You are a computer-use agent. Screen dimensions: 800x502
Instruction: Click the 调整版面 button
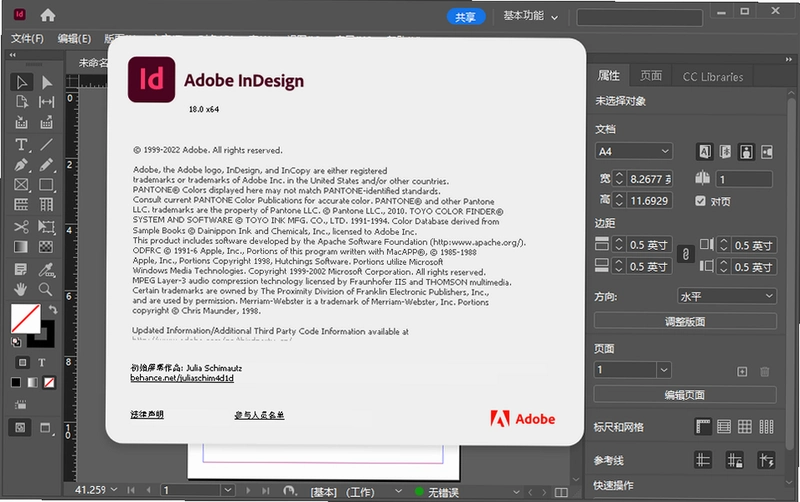tap(685, 321)
